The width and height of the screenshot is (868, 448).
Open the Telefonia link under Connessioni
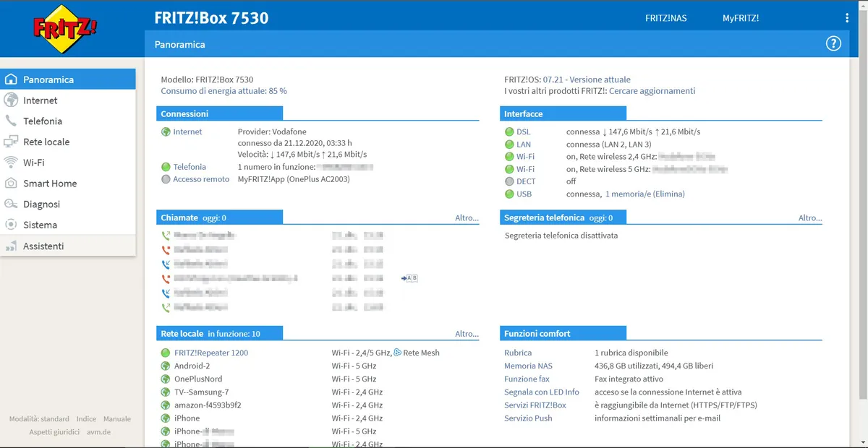tap(190, 167)
